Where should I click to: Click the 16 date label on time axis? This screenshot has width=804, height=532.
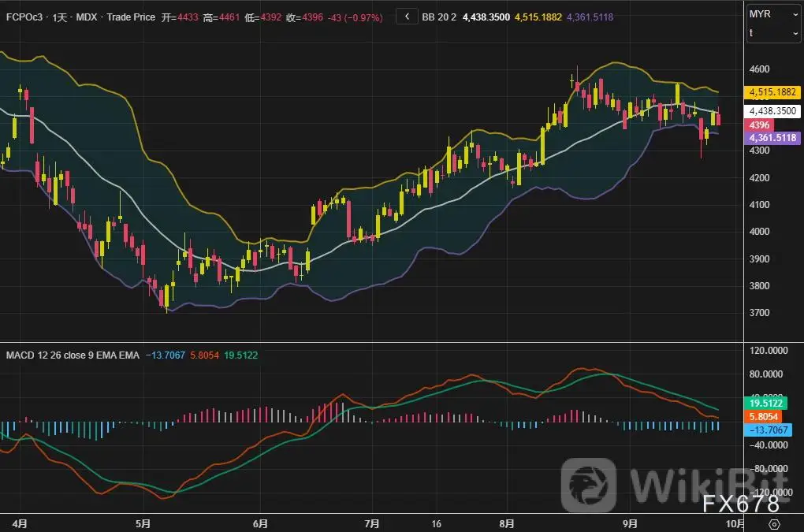[436, 524]
